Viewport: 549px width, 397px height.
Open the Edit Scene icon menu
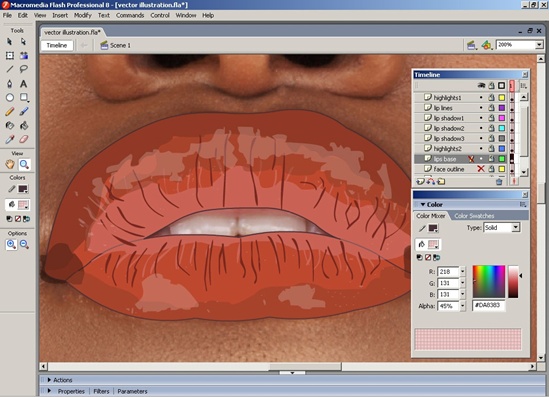click(x=472, y=45)
